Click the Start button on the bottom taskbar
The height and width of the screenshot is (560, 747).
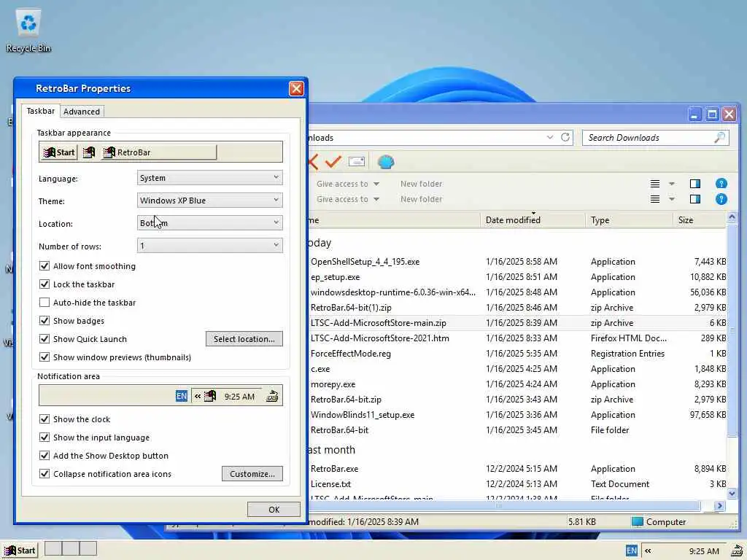(20, 551)
